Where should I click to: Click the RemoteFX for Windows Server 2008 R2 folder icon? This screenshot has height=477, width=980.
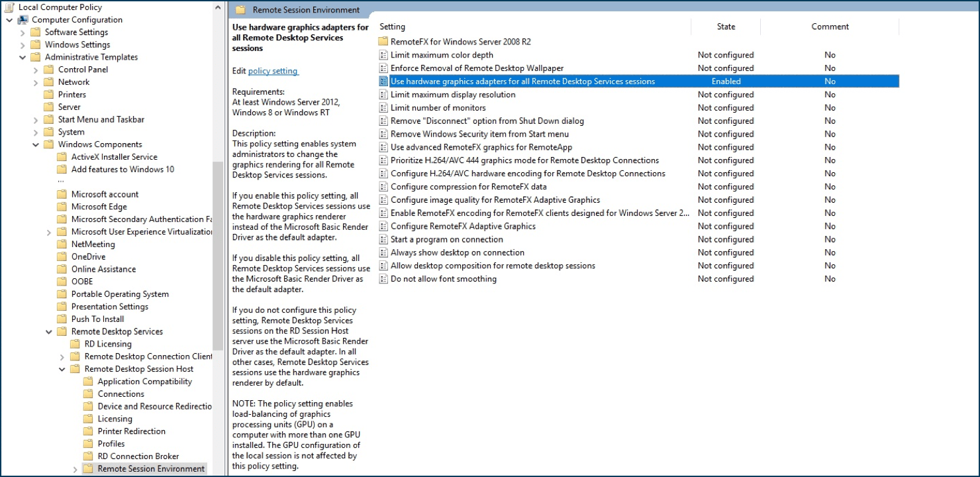click(383, 42)
